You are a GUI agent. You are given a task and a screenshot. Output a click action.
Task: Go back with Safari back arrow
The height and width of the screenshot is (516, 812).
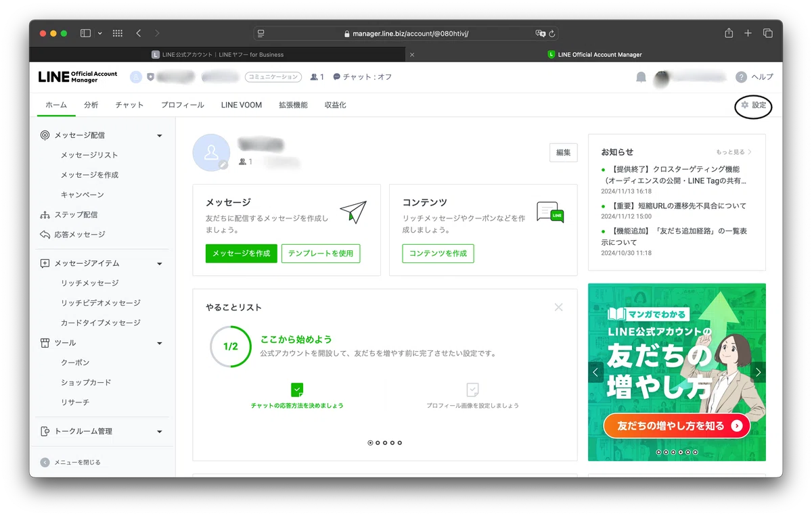139,33
